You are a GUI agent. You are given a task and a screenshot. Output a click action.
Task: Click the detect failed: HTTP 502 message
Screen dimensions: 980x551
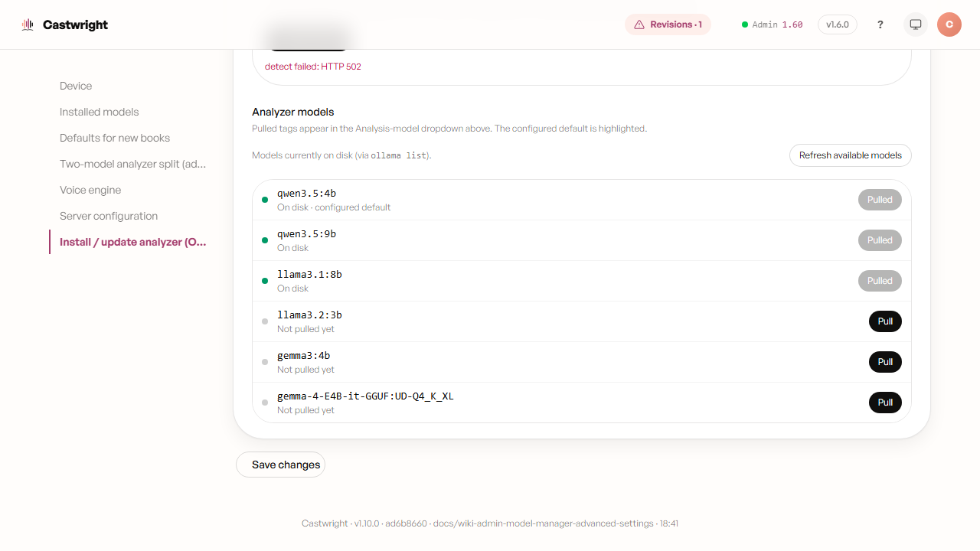(x=313, y=67)
